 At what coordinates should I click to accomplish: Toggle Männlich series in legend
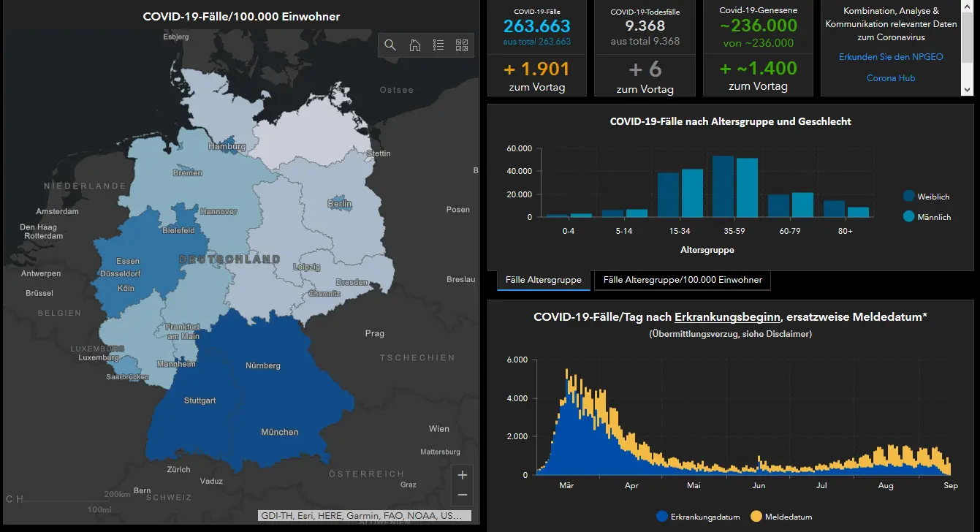[x=927, y=216]
